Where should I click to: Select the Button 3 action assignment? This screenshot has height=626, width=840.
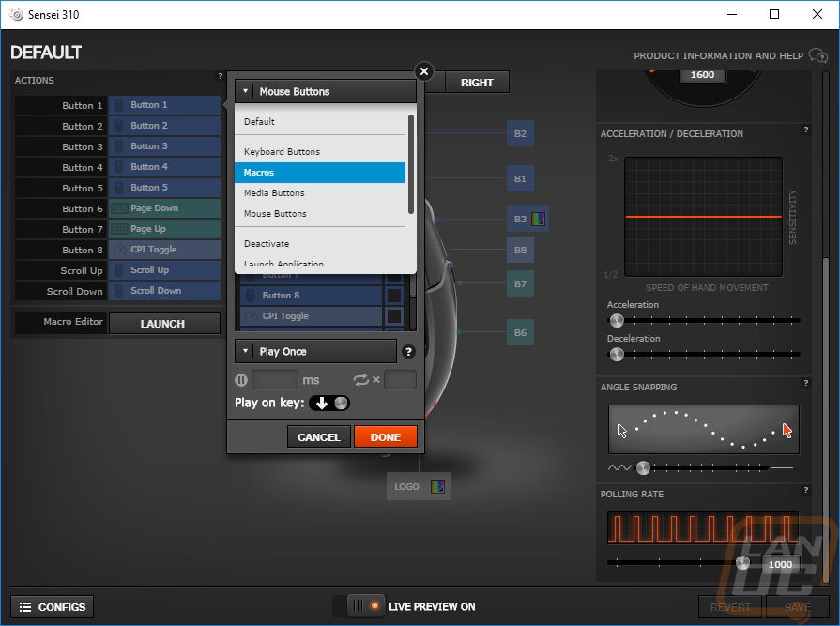(x=164, y=146)
